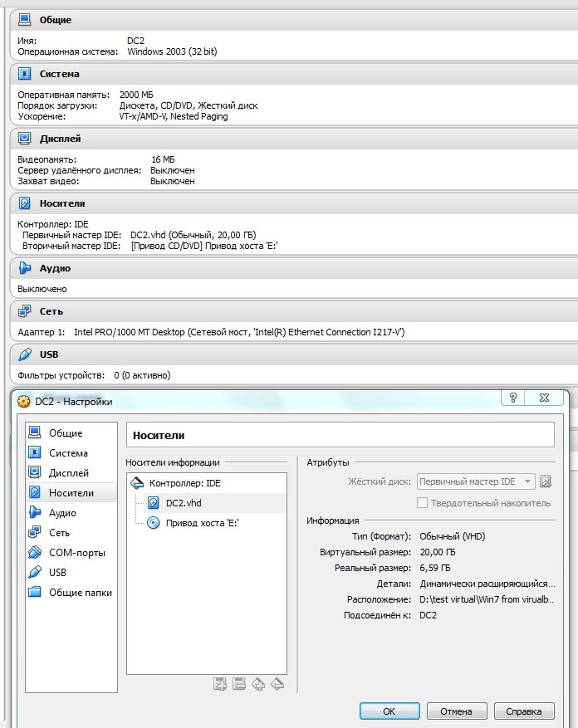This screenshot has width=578, height=728.
Task: Click the DC2.vhd hard disk icon
Action: [x=154, y=503]
